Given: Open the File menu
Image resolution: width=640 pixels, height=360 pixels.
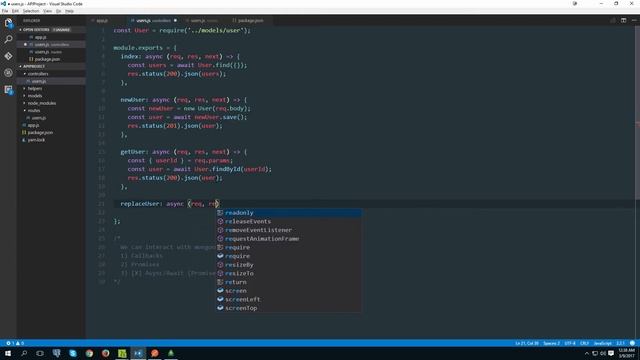Looking at the screenshot, I should (5, 11).
